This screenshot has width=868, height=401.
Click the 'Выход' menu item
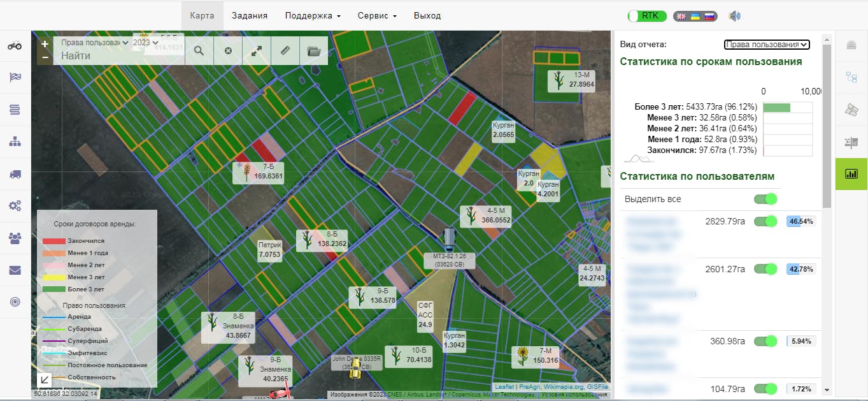click(x=427, y=16)
